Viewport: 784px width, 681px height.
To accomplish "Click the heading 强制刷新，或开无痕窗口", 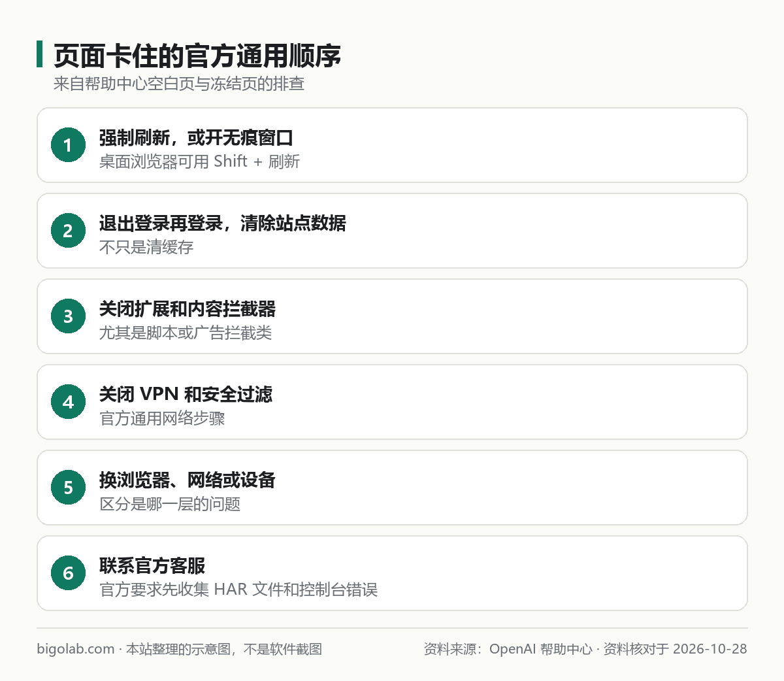I will [196, 138].
